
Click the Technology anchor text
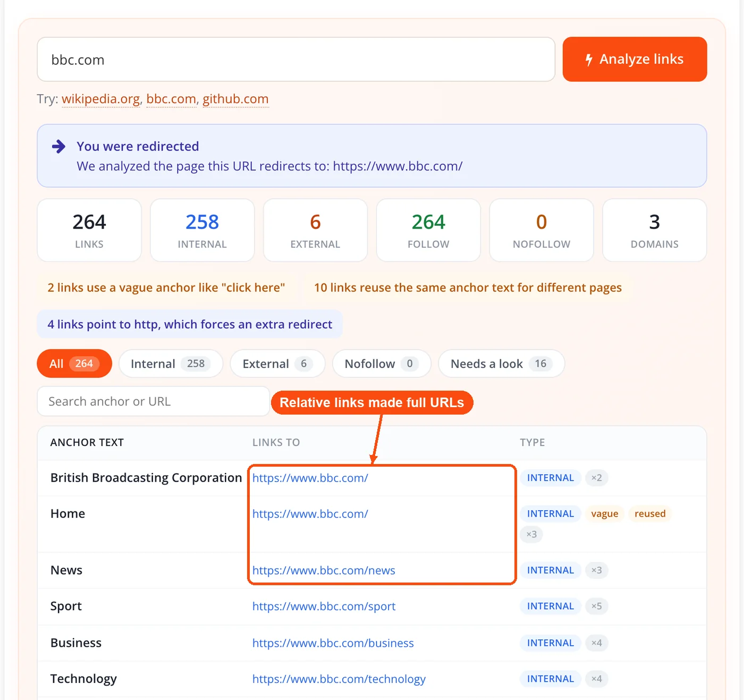pyautogui.click(x=83, y=679)
